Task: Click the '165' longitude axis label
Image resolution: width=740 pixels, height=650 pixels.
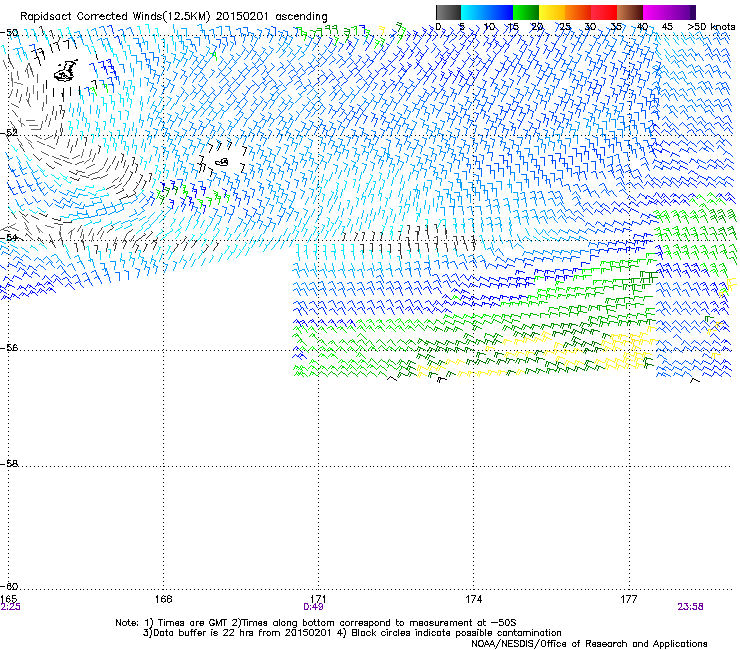Action: click(9, 599)
